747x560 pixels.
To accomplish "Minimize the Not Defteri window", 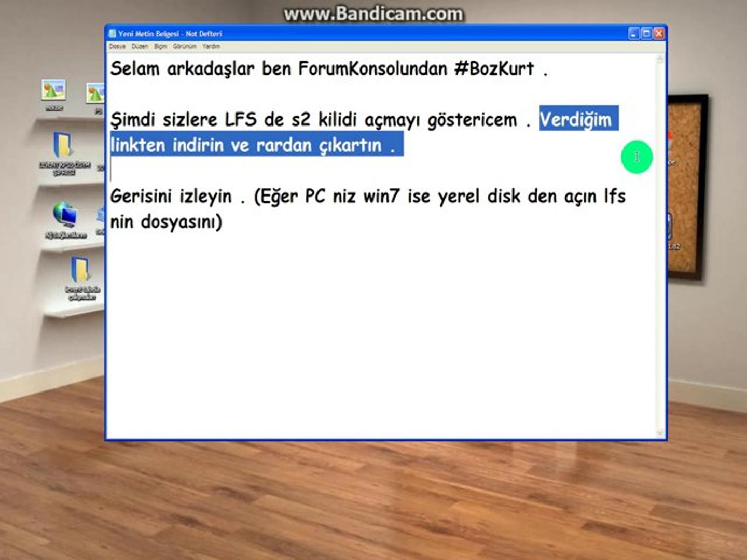I will pyautogui.click(x=634, y=34).
